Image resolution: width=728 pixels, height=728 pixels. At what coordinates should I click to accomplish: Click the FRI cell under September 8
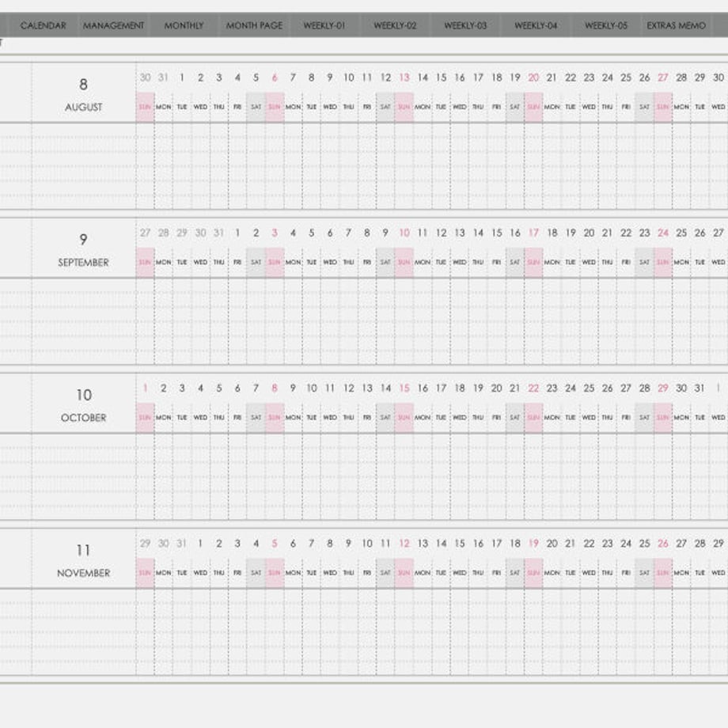tap(367, 263)
